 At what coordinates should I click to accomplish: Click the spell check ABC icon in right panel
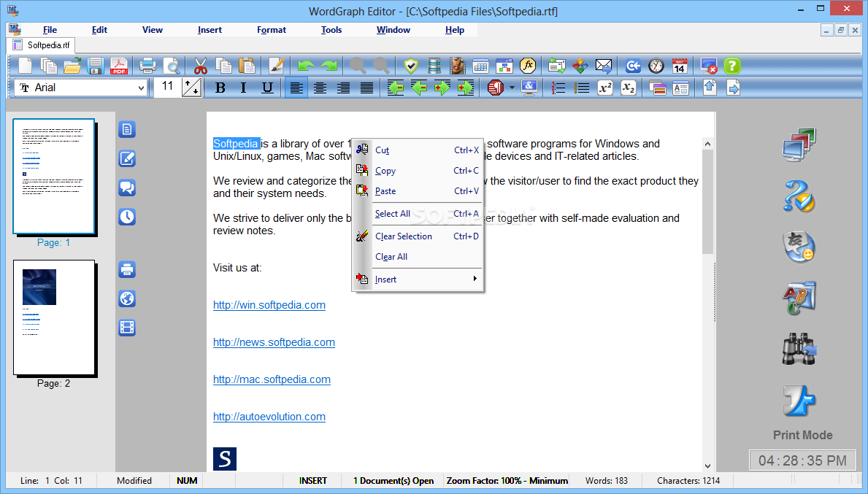(799, 298)
